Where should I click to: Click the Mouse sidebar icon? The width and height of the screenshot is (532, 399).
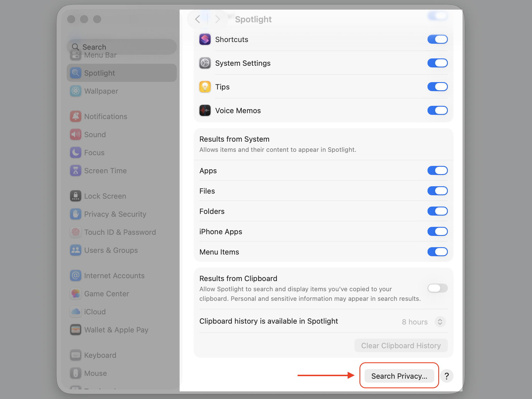click(76, 373)
